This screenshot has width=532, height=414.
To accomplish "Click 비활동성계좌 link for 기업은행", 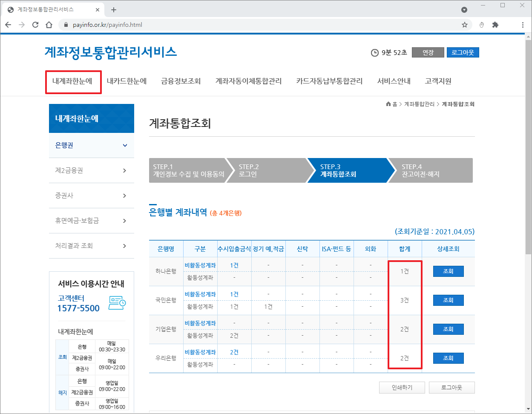I will pos(200,323).
